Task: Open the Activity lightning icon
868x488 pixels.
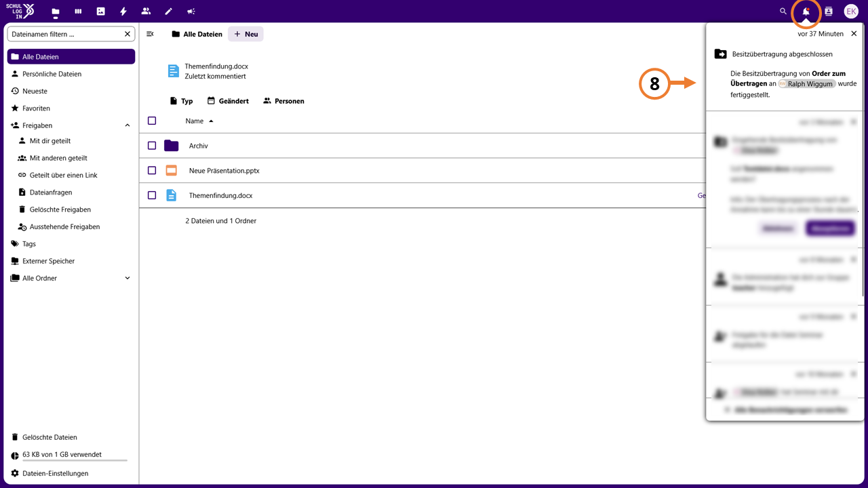Action: (123, 12)
